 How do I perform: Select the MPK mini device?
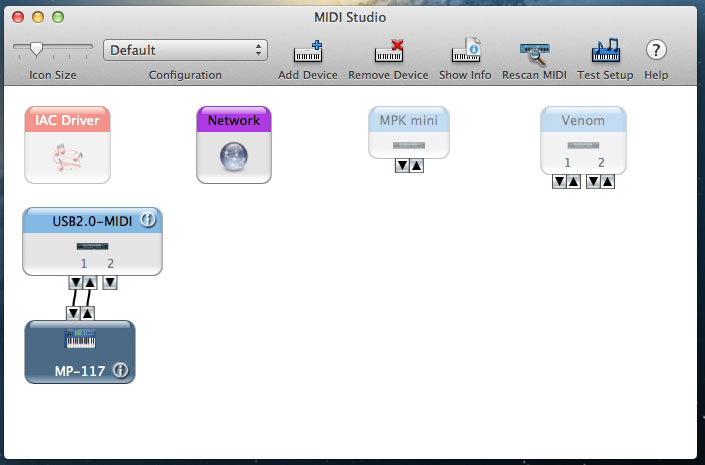tap(409, 132)
